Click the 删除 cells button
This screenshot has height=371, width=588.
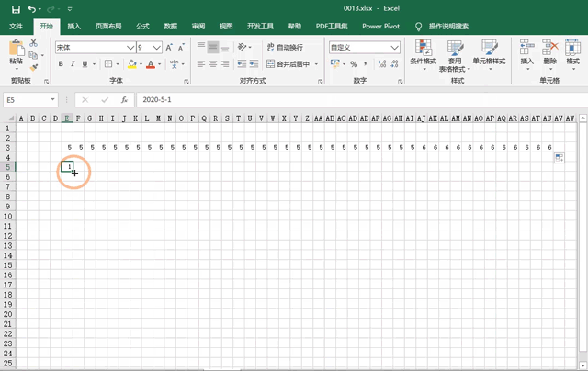click(x=550, y=55)
